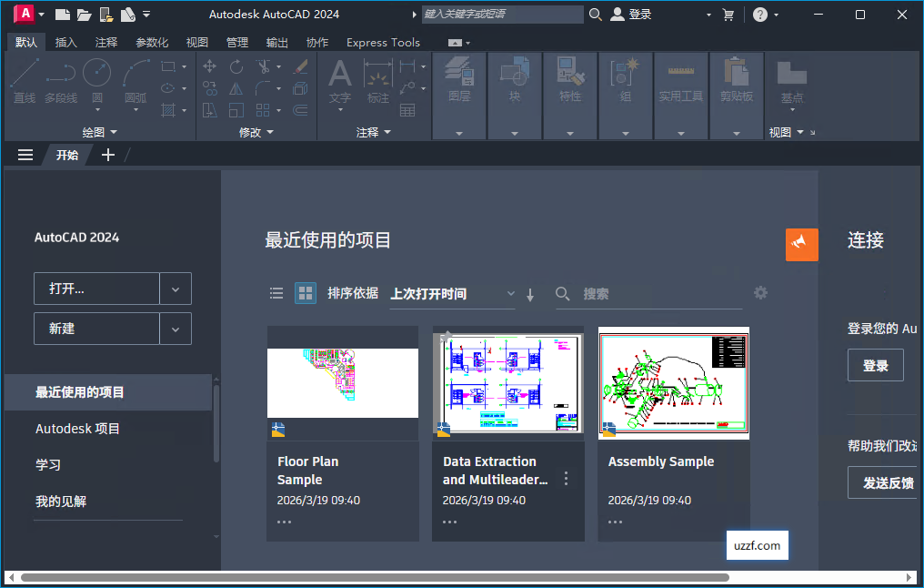Open the Assembly Sample drawing thumbnail

tap(673, 383)
